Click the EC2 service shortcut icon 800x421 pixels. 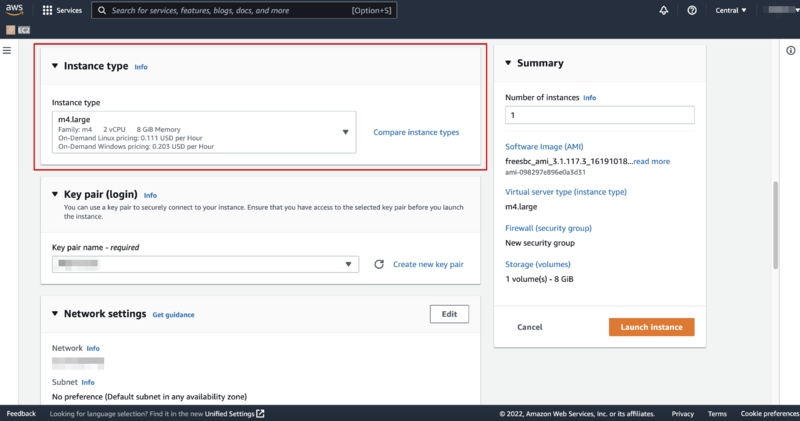[x=11, y=30]
